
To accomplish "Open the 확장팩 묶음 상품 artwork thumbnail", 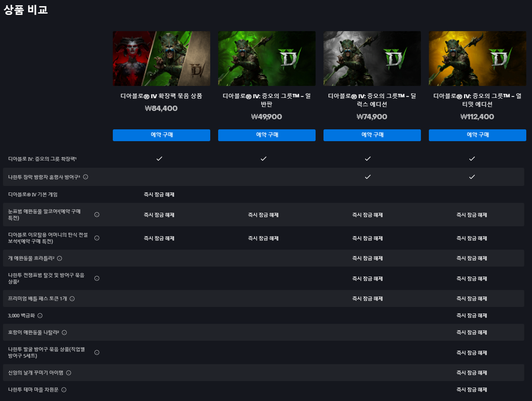I will click(x=162, y=58).
